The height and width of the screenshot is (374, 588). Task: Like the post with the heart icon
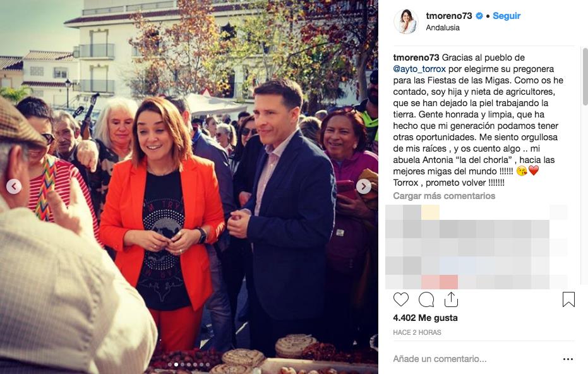click(401, 299)
